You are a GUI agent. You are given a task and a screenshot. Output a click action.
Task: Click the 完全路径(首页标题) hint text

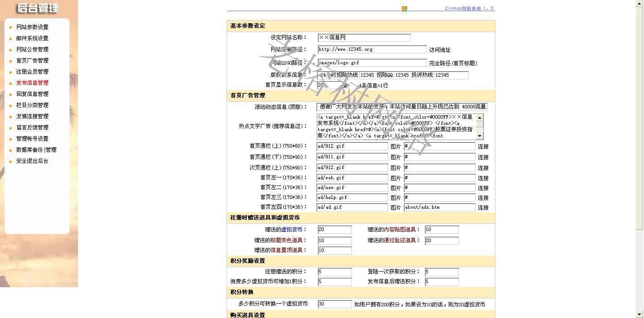(x=453, y=63)
